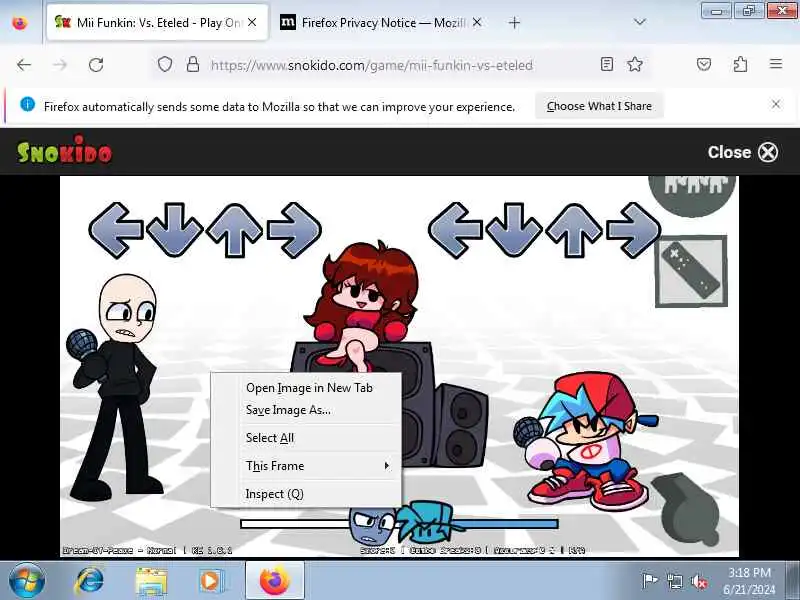Click the Snokido logo
The image size is (800, 600).
64,151
